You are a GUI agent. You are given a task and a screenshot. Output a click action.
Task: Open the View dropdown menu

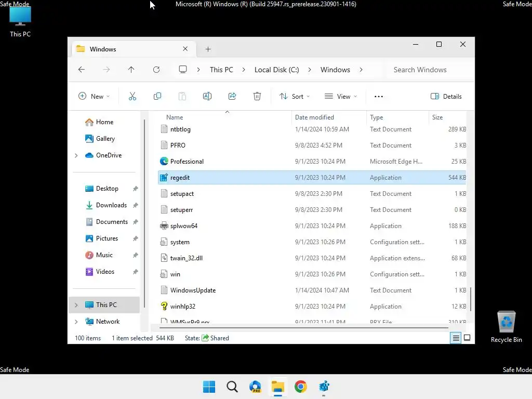341,96
